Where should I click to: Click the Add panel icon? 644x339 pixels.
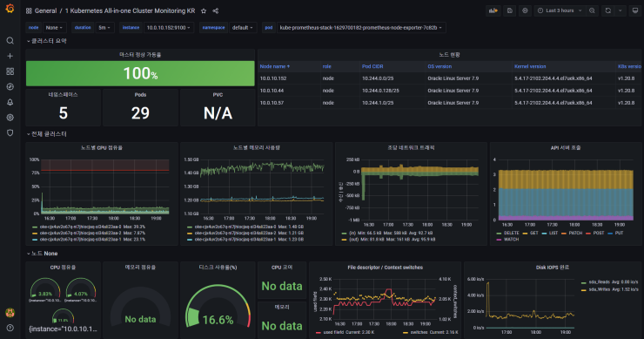pyautogui.click(x=493, y=10)
